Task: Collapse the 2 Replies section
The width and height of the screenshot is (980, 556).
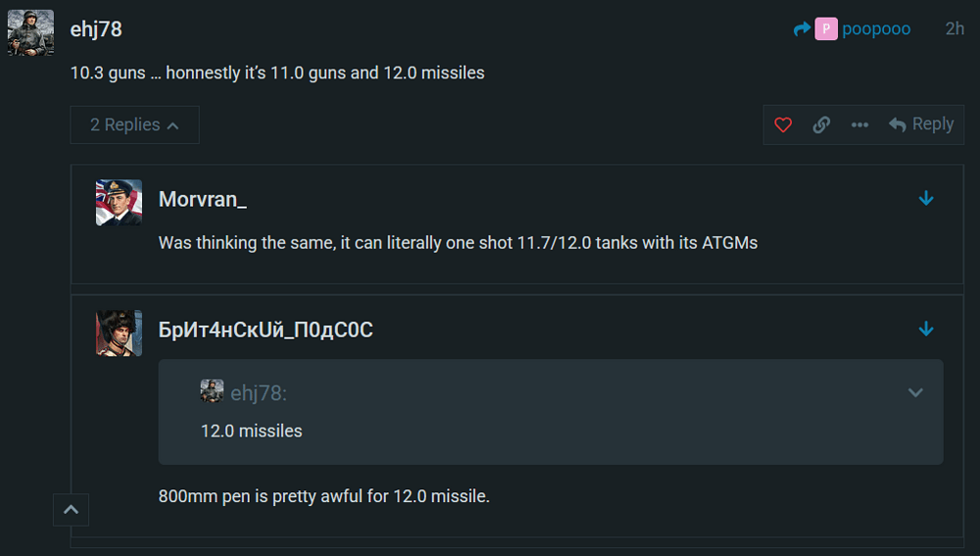Action: [134, 125]
